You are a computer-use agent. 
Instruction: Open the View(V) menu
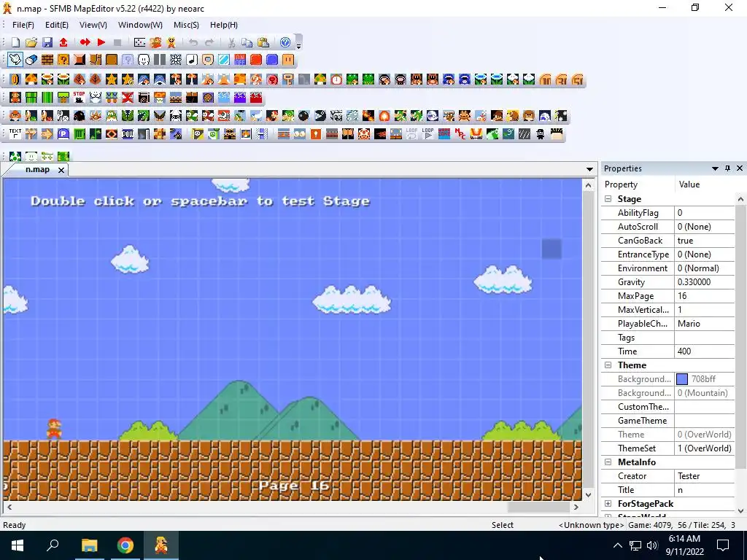coord(93,25)
